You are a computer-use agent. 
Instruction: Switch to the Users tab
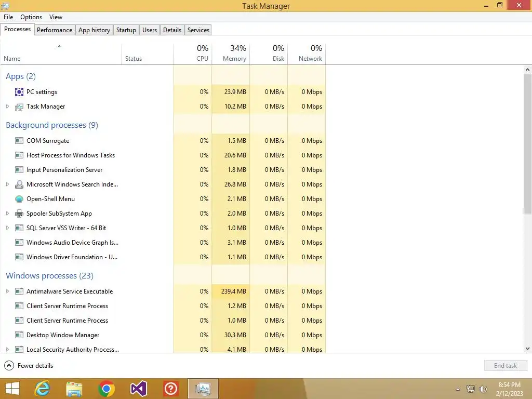pyautogui.click(x=150, y=30)
